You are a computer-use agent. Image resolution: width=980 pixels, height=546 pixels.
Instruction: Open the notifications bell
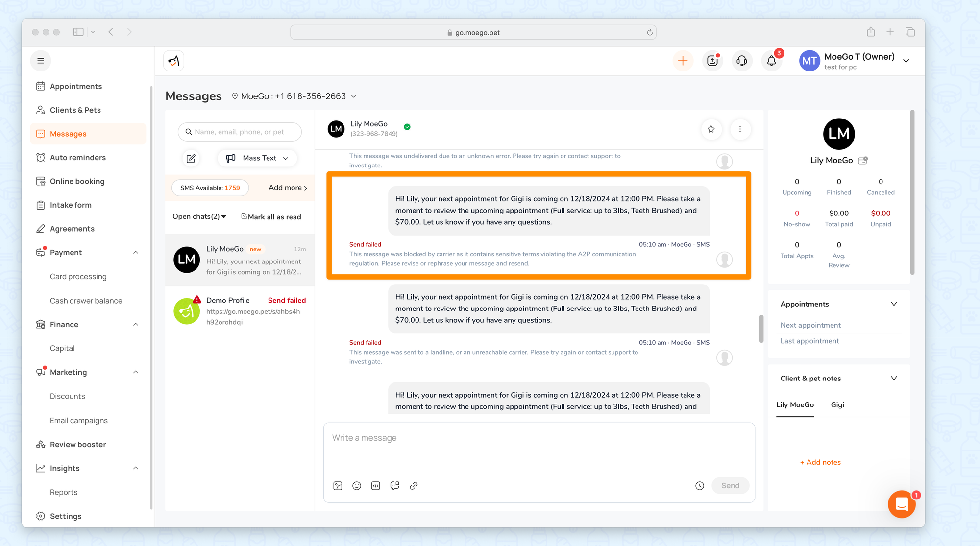(x=771, y=61)
